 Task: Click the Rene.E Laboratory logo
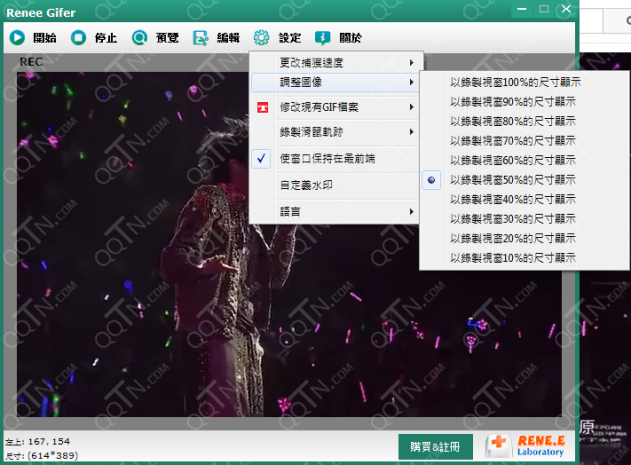(x=525, y=446)
